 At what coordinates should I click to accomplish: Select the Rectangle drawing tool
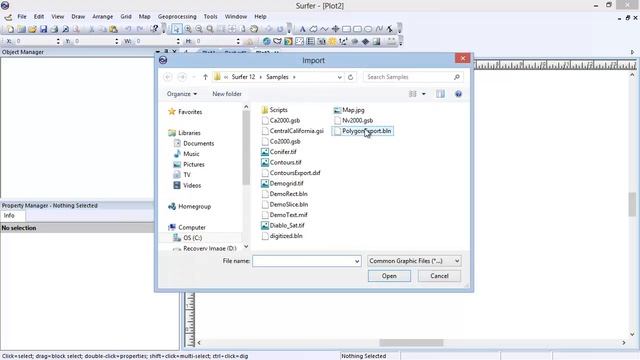pyautogui.click(x=347, y=29)
